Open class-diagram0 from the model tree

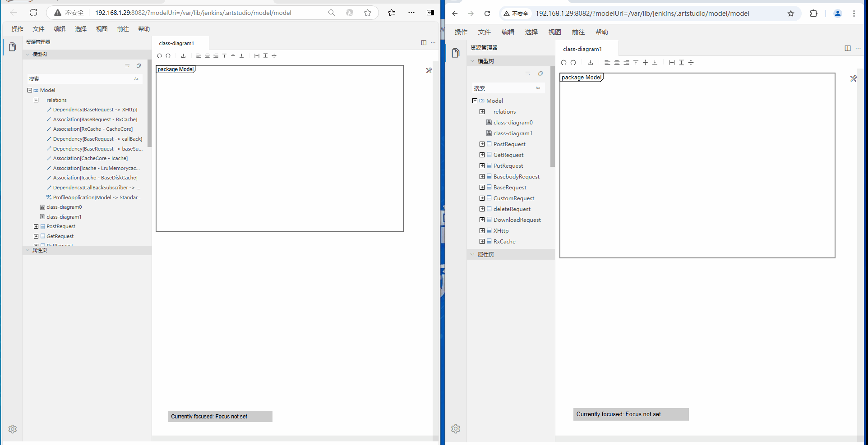coord(64,207)
